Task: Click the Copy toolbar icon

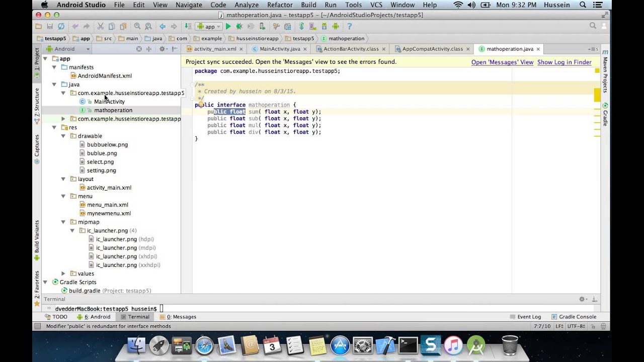Action: click(x=111, y=26)
